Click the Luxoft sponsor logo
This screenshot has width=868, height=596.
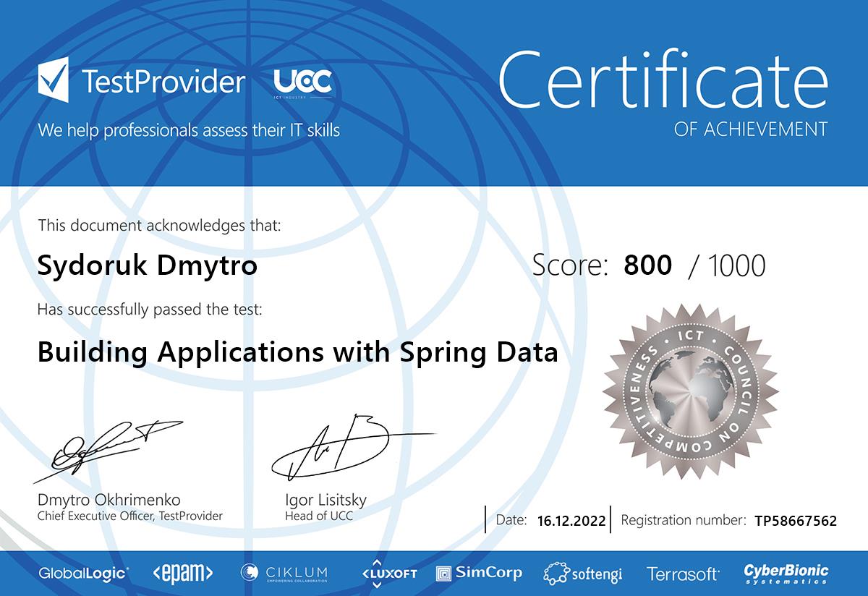pyautogui.click(x=389, y=573)
